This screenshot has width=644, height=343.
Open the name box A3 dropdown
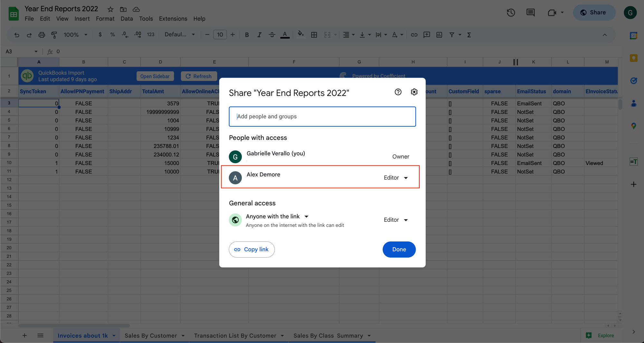[36, 52]
